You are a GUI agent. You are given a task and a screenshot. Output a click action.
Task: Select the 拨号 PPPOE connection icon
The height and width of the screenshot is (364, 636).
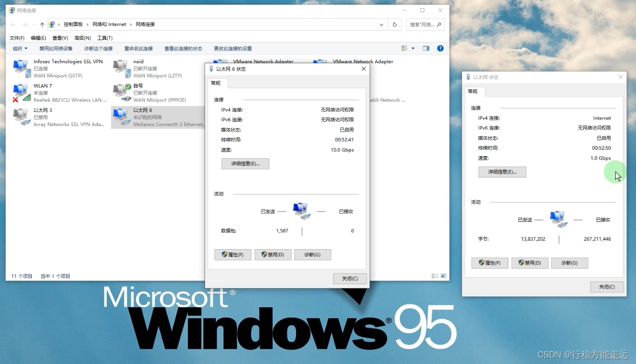pyautogui.click(x=122, y=93)
